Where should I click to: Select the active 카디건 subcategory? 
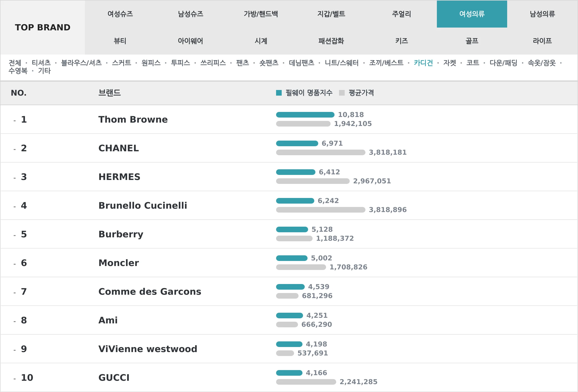423,63
